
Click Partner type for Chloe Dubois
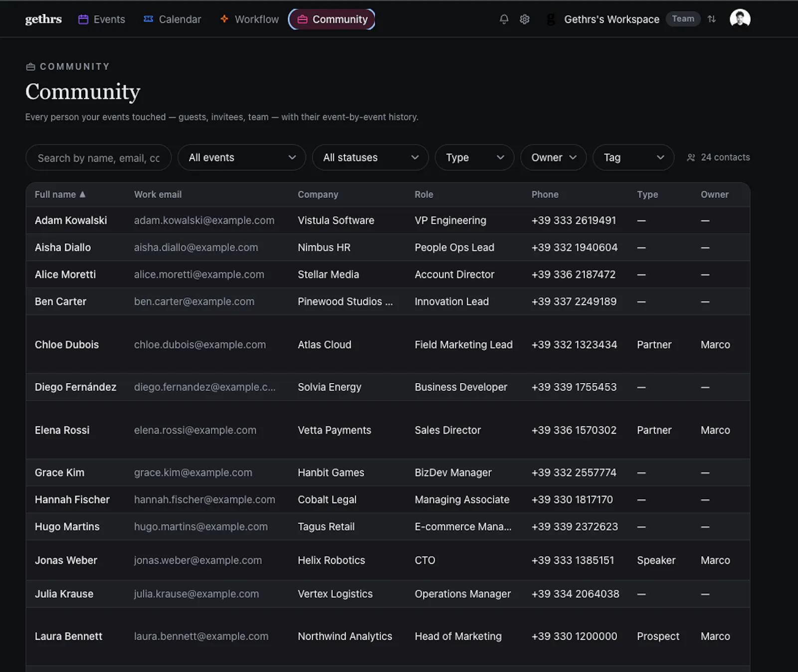click(x=654, y=344)
